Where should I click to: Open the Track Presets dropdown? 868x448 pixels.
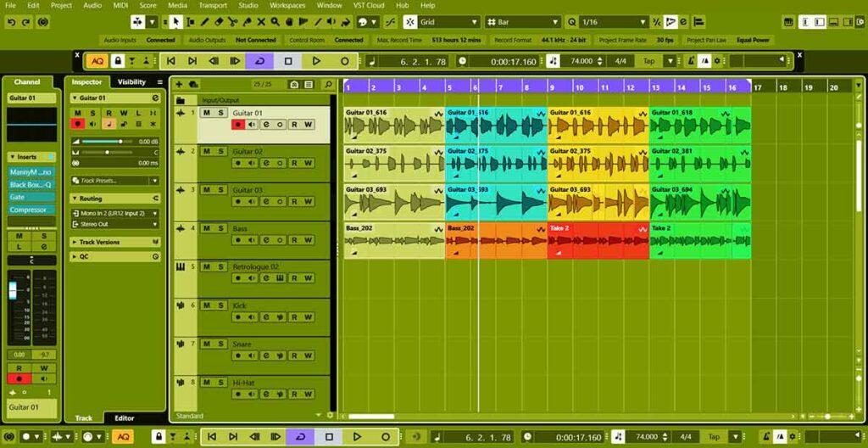tap(115, 181)
